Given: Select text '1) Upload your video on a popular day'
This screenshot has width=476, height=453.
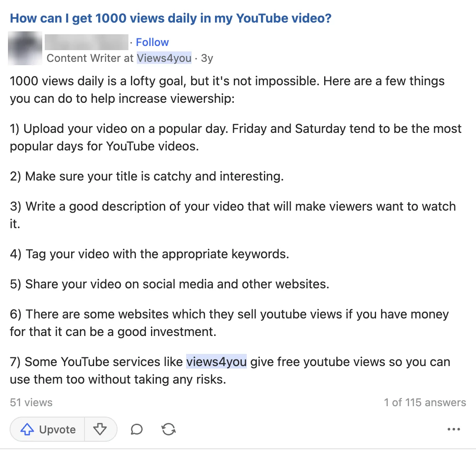Looking at the screenshot, I should [118, 129].
